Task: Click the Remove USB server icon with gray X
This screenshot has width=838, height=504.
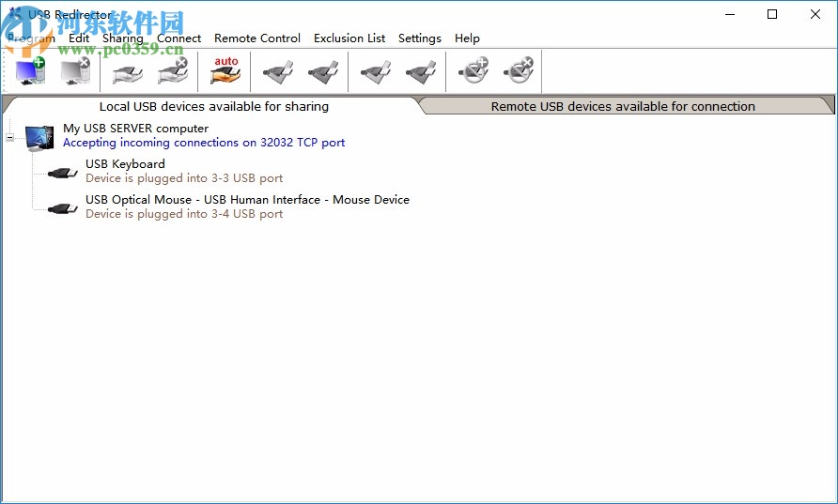Action: click(75, 71)
